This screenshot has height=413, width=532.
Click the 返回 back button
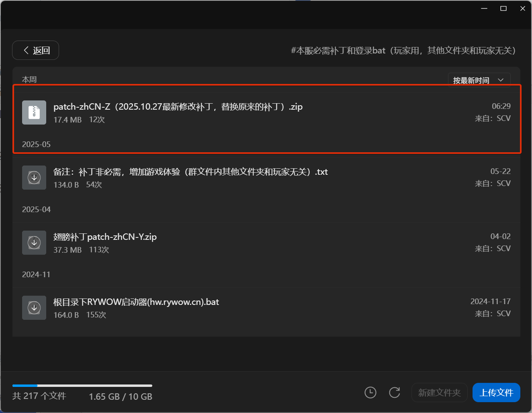pyautogui.click(x=36, y=50)
